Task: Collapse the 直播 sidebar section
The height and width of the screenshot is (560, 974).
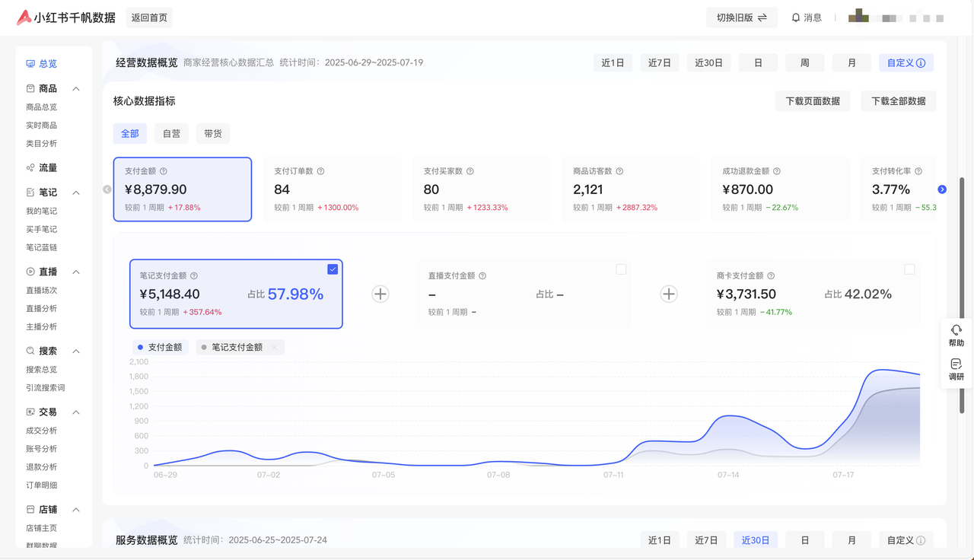Action: click(76, 272)
